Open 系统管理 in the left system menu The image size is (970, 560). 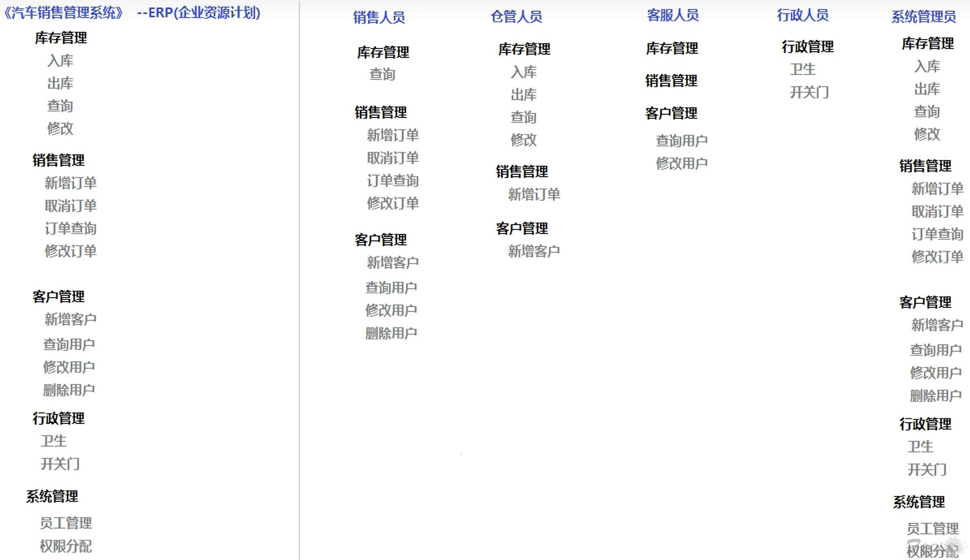click(52, 496)
